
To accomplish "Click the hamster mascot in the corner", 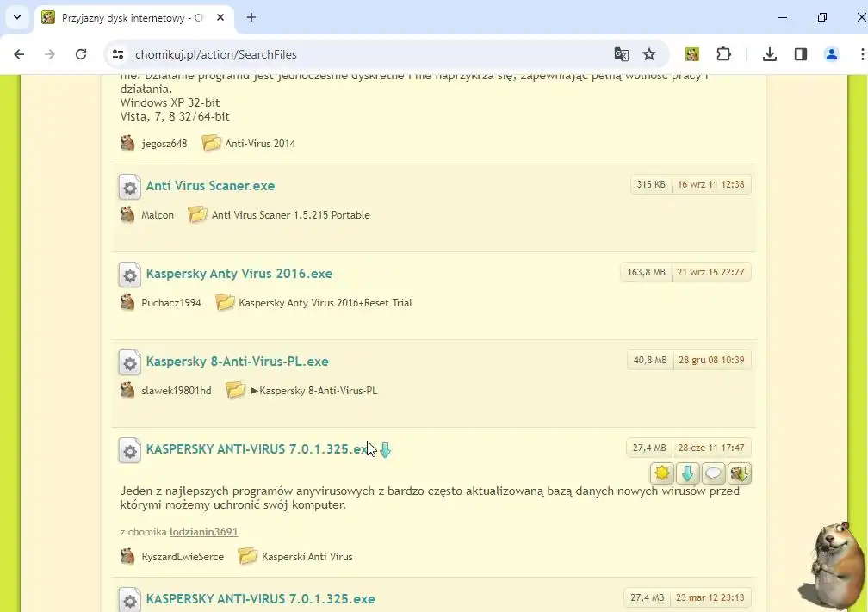I will 835,566.
